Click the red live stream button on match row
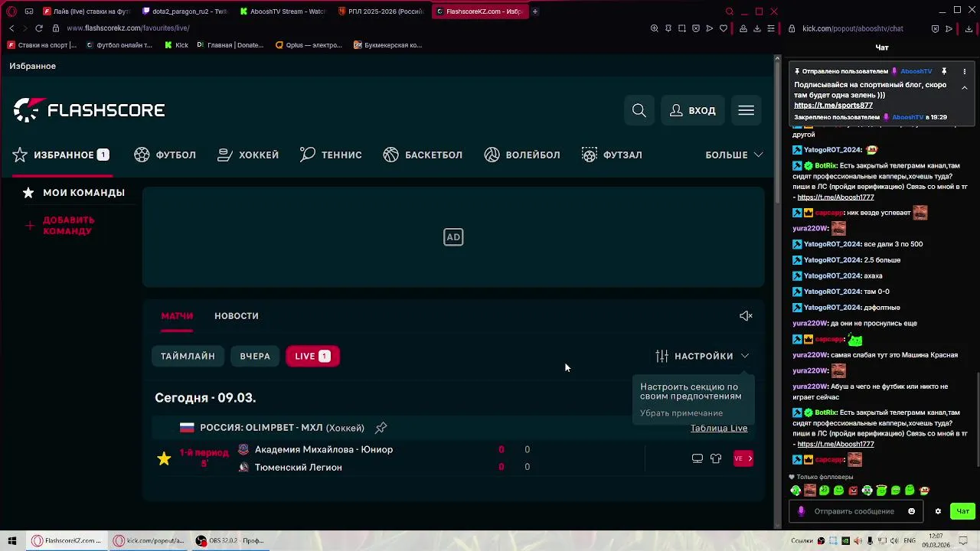Screen dimensions: 980x551 [x=743, y=458]
